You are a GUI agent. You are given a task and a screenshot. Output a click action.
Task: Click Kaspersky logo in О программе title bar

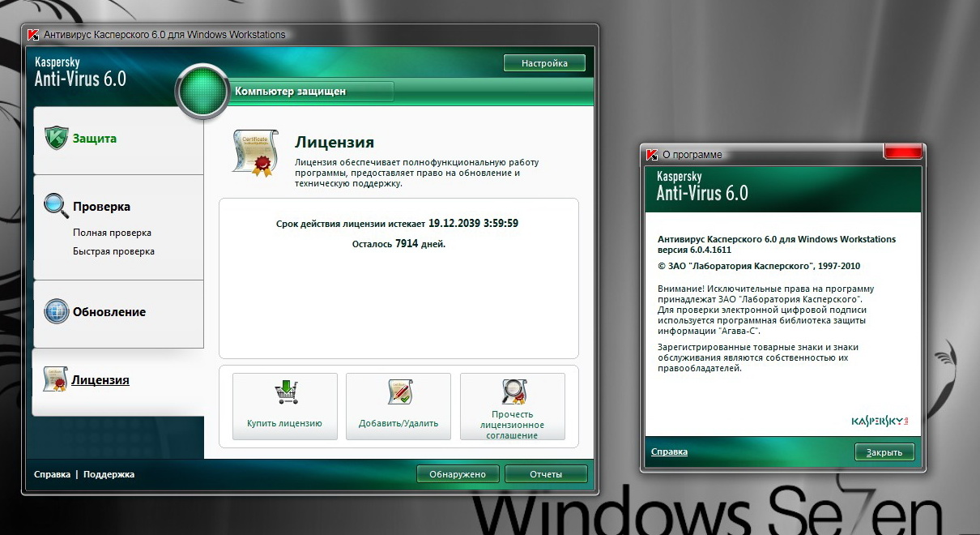[x=652, y=155]
